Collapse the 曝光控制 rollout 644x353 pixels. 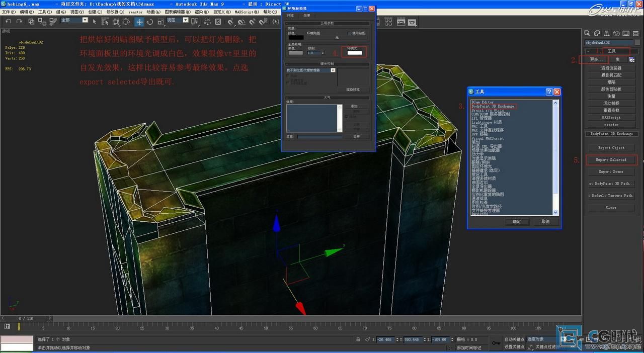point(327,64)
